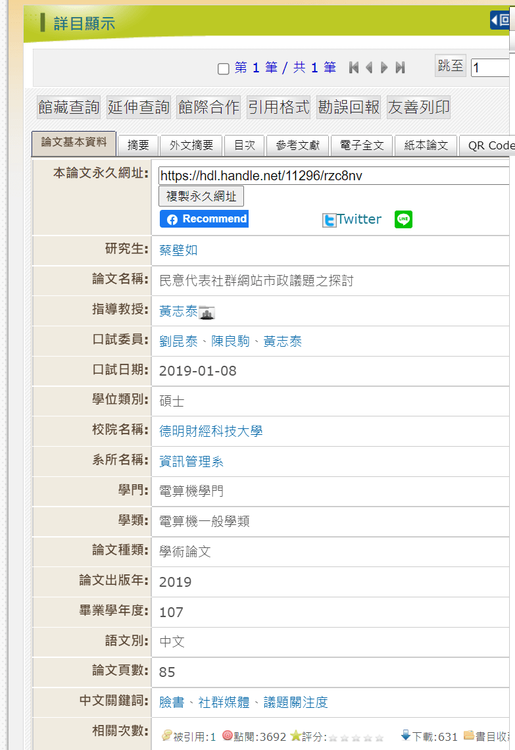Click the 跳至 jump button
Image resolution: width=515 pixels, height=750 pixels.
[x=450, y=66]
